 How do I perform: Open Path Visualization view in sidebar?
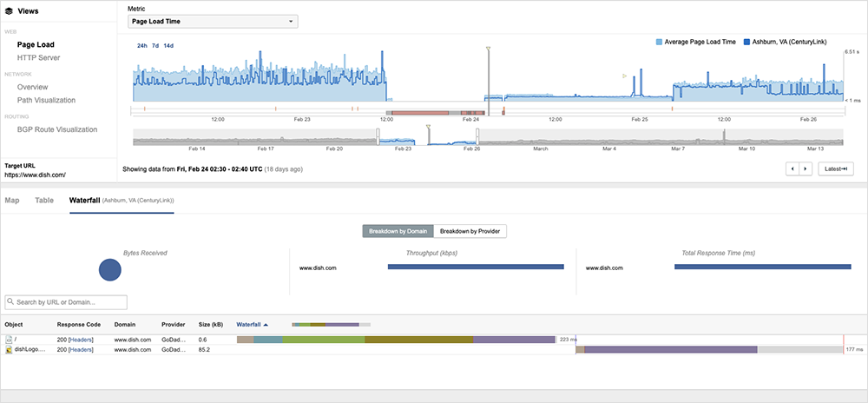46,100
